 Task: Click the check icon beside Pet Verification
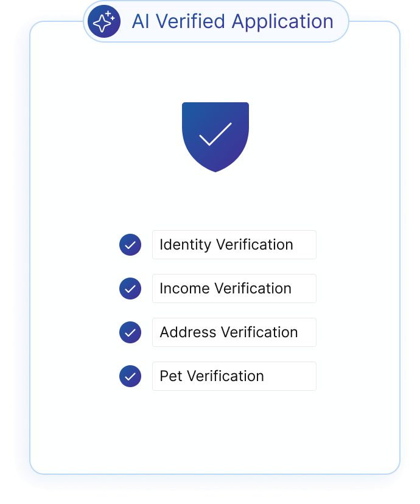[x=130, y=377]
